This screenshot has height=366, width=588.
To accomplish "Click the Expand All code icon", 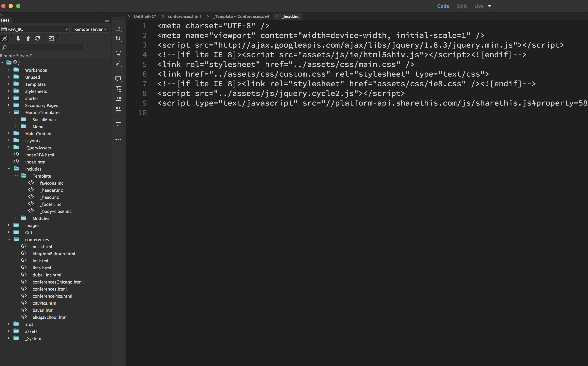I will coord(118,53).
